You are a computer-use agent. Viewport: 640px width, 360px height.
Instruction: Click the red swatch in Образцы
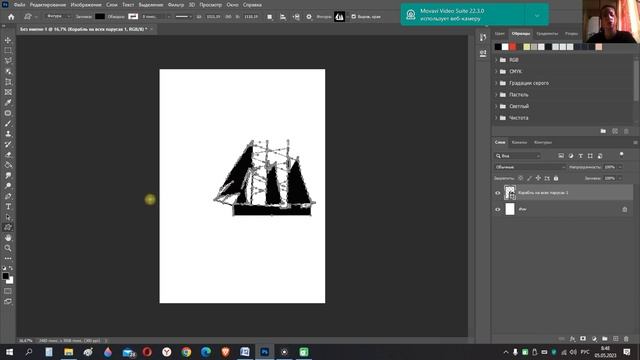point(512,47)
